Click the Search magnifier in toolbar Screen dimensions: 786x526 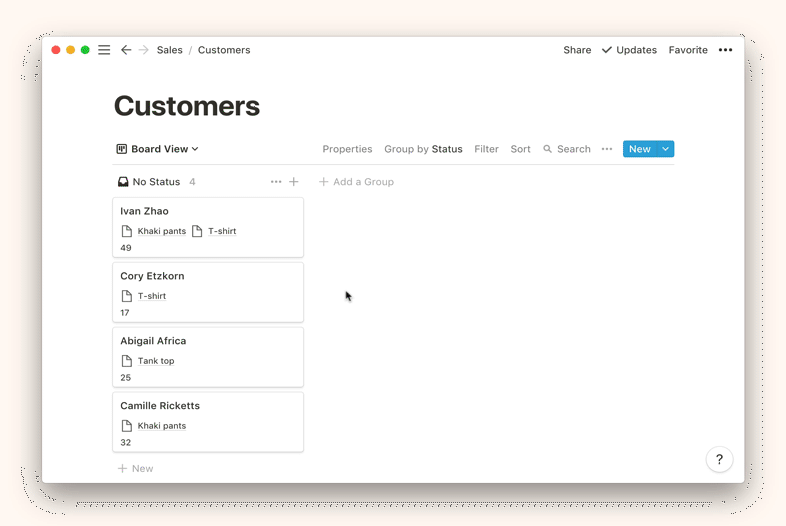coord(548,149)
